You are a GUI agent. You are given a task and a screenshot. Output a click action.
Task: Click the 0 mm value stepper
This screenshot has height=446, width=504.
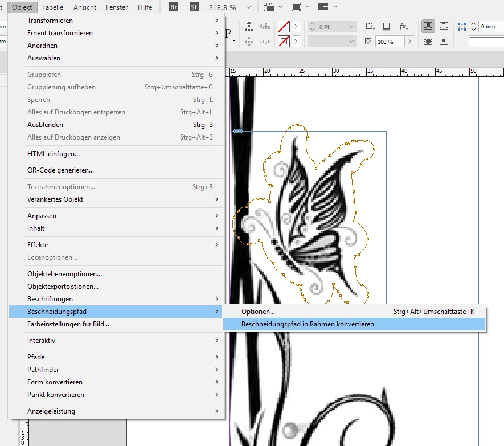473,27
